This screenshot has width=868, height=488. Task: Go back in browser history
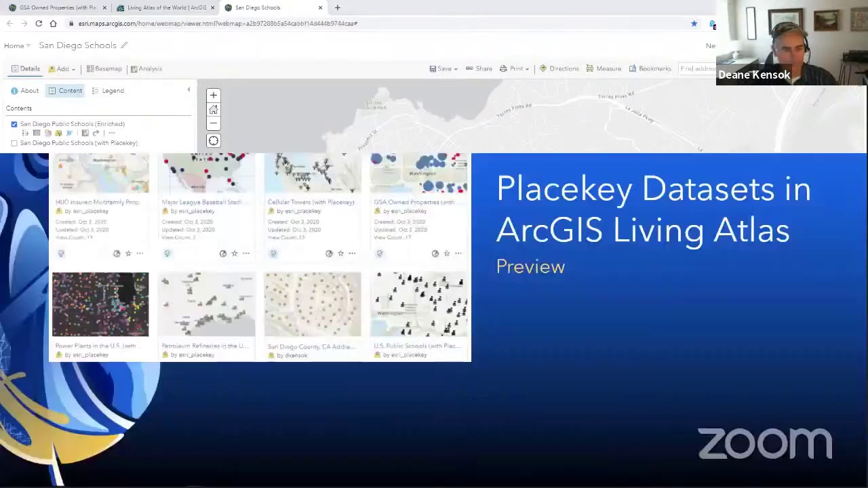point(9,24)
